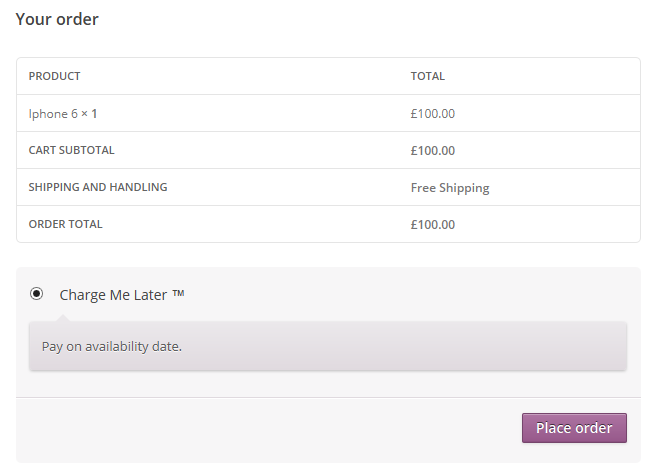This screenshot has width=649, height=474.
Task: Click the Your order heading
Action: (x=57, y=19)
